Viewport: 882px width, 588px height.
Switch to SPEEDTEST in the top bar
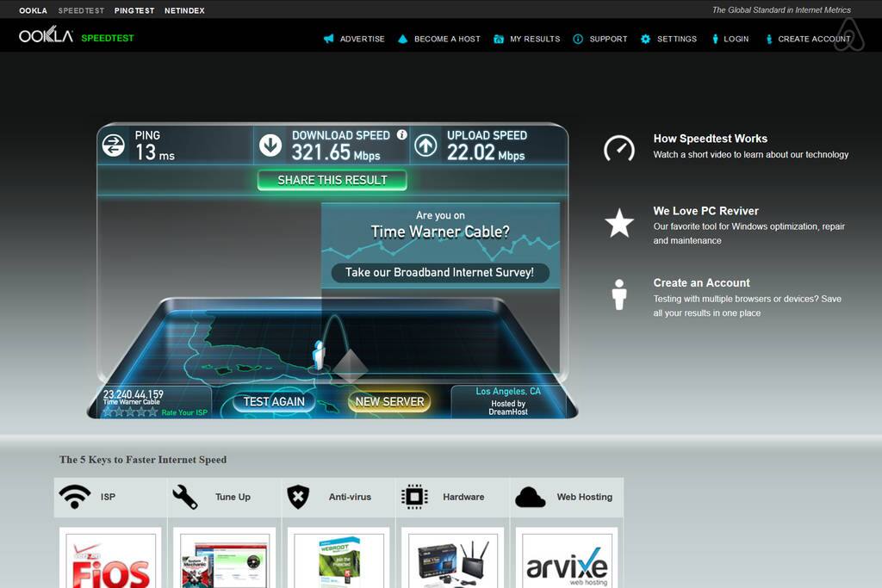[81, 10]
